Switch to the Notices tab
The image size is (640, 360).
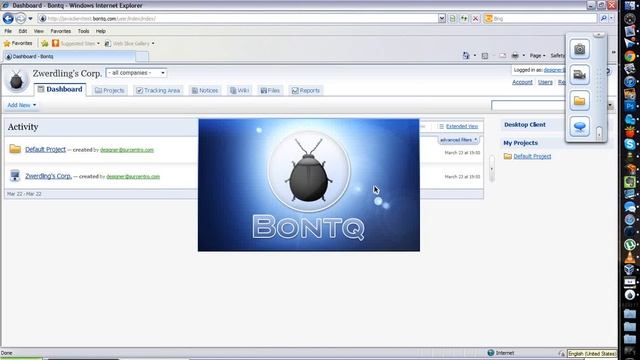pos(205,91)
